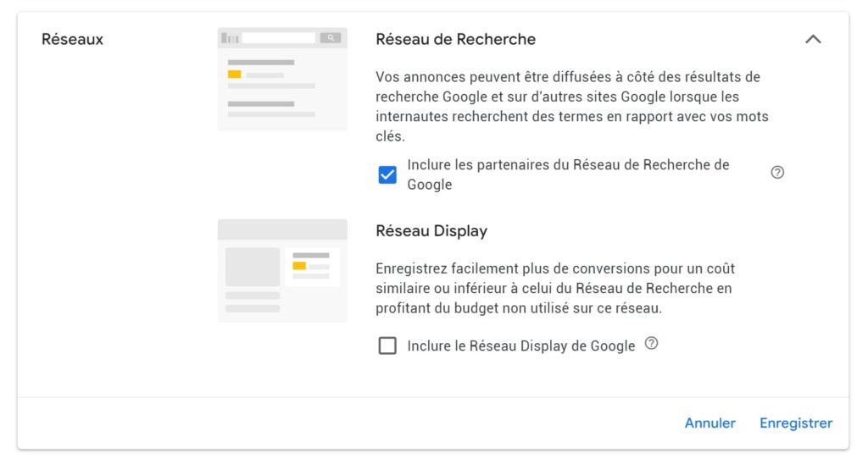Click help icon beside search partners option
Image resolution: width=868 pixels, height=459 pixels.
(x=777, y=173)
